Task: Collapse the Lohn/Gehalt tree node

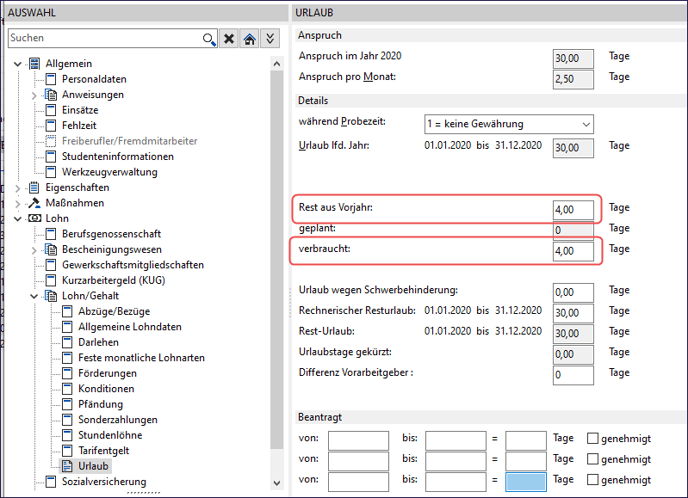Action: click(x=34, y=296)
